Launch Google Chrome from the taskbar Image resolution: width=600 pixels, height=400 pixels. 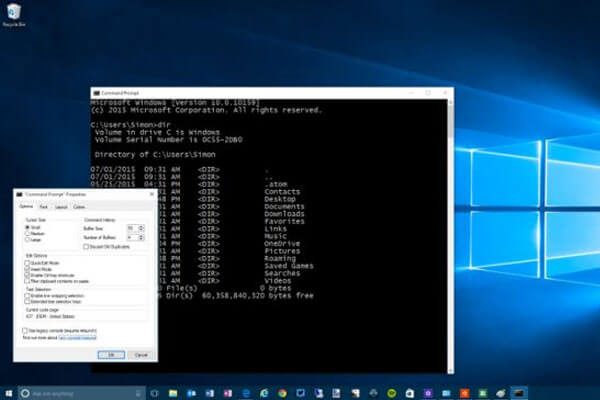pos(282,393)
